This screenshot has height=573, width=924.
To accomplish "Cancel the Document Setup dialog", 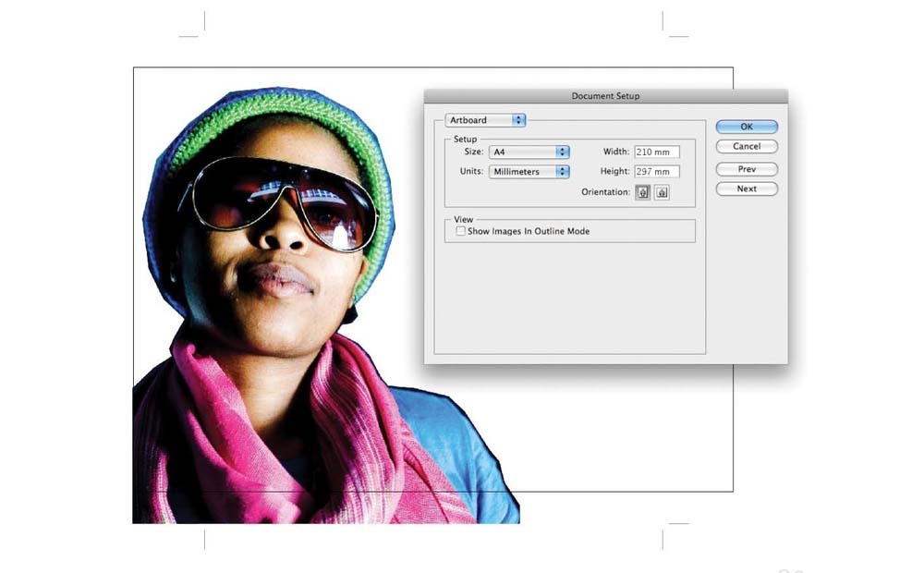I will [x=747, y=146].
